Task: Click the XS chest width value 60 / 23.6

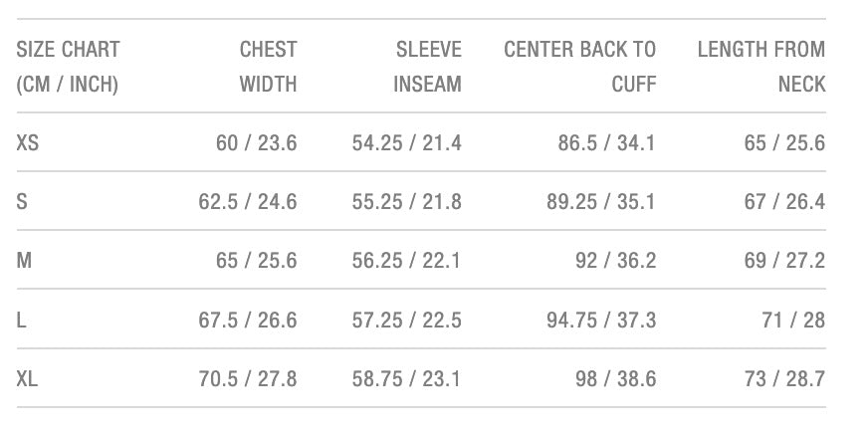Action: [256, 143]
